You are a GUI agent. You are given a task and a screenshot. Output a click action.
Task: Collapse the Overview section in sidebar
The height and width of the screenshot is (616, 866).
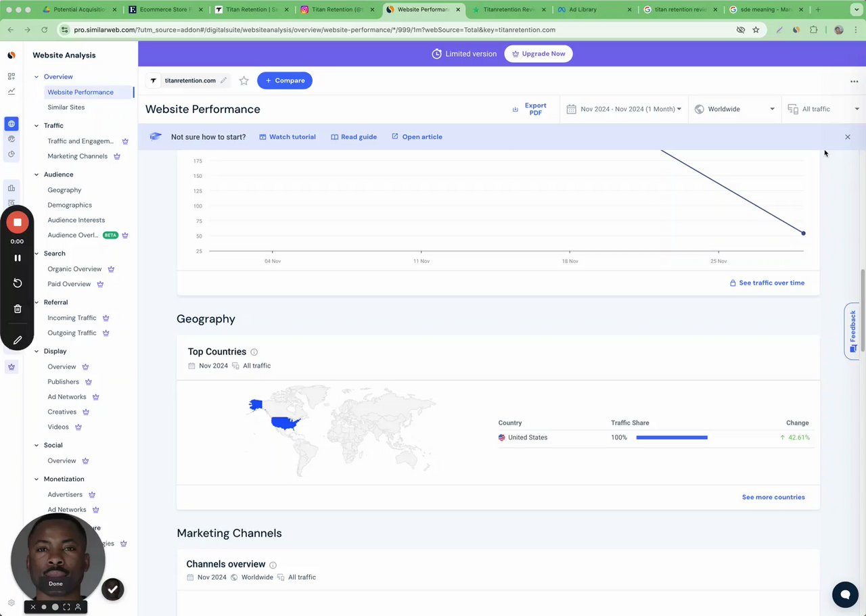click(x=37, y=77)
